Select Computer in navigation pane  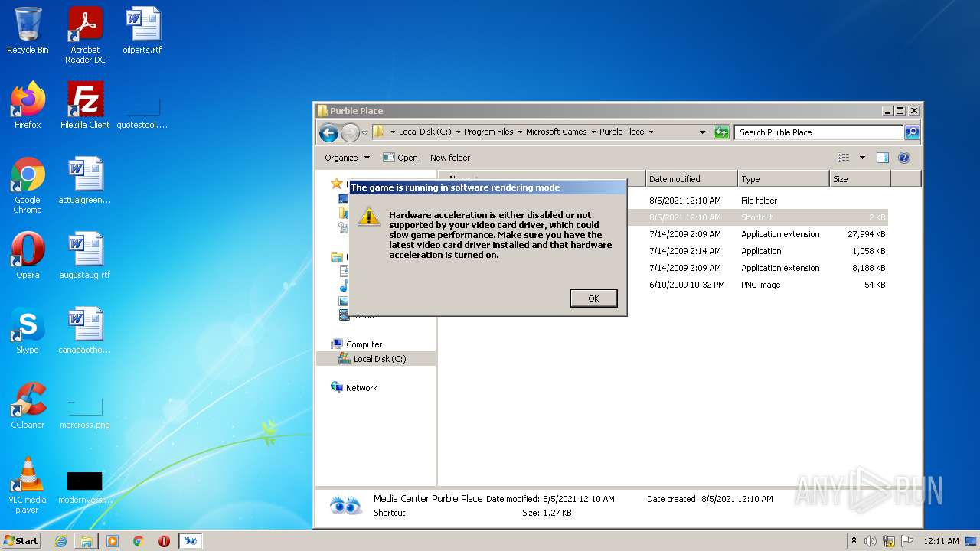click(364, 344)
